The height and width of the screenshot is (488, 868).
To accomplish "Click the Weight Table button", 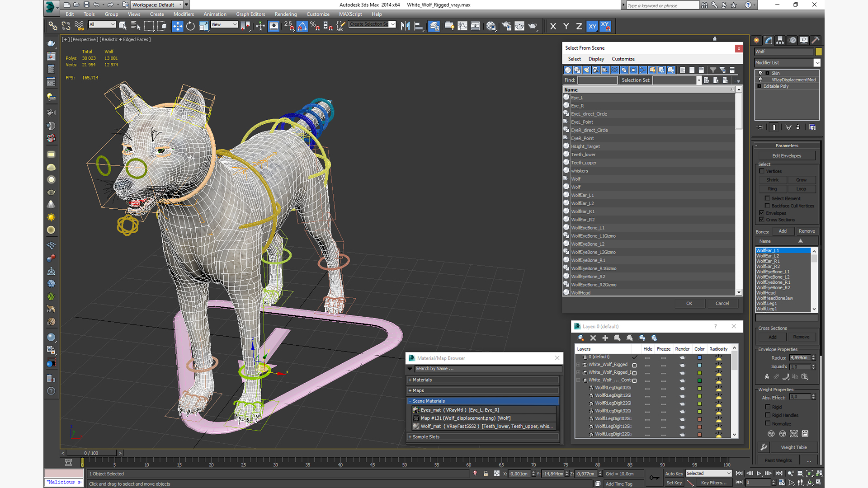I will (x=793, y=447).
